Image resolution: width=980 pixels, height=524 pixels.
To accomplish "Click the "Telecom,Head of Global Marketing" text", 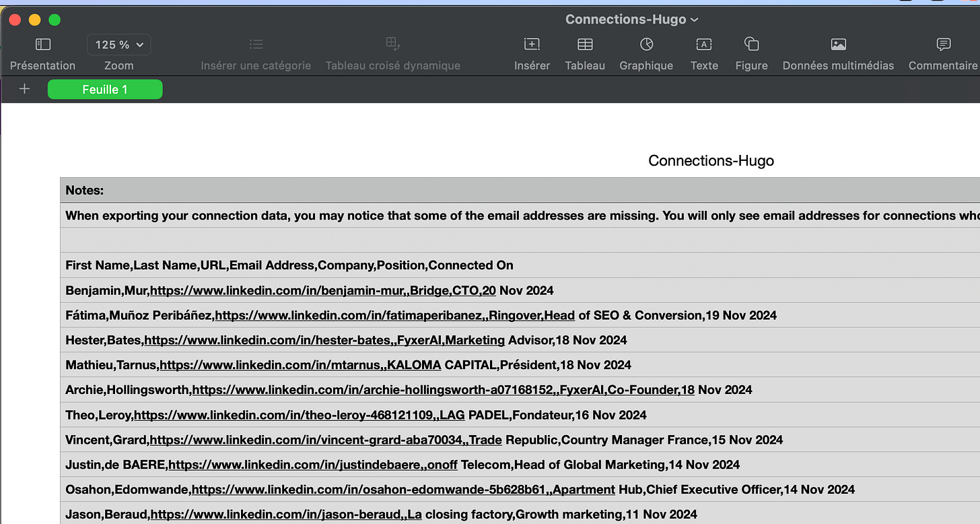I will [x=563, y=465].
